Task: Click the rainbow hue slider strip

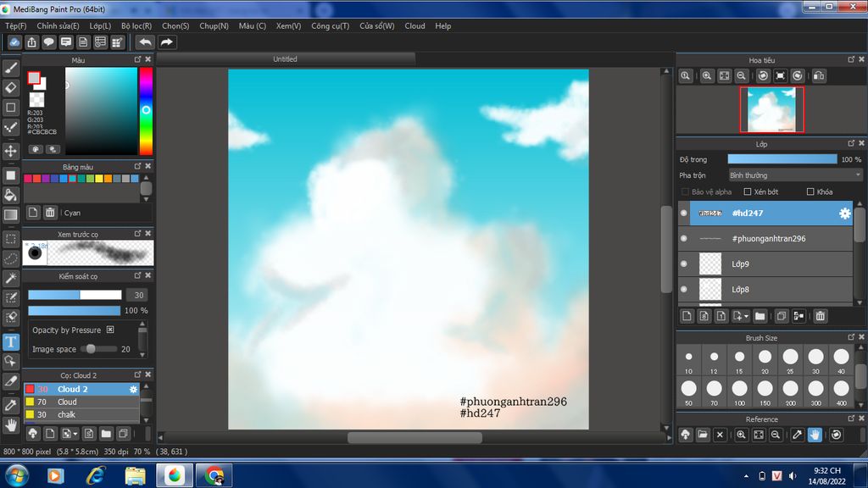Action: [146, 111]
